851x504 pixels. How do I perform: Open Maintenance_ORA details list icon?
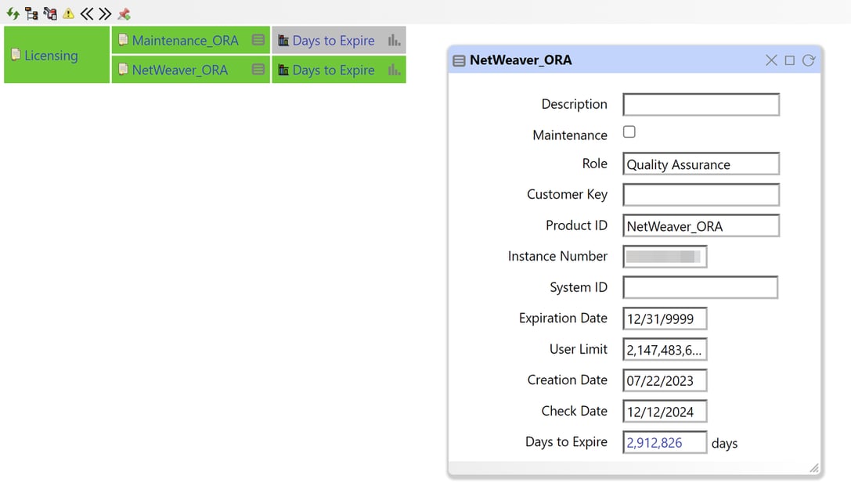point(258,40)
